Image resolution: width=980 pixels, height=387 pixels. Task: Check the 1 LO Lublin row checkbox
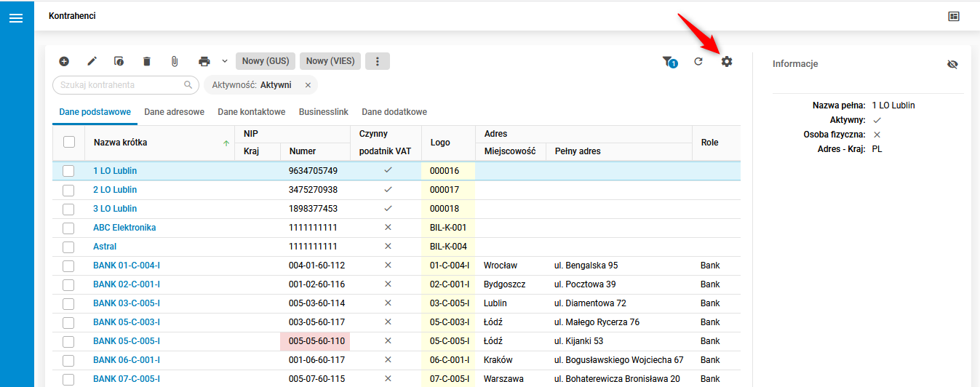click(68, 171)
